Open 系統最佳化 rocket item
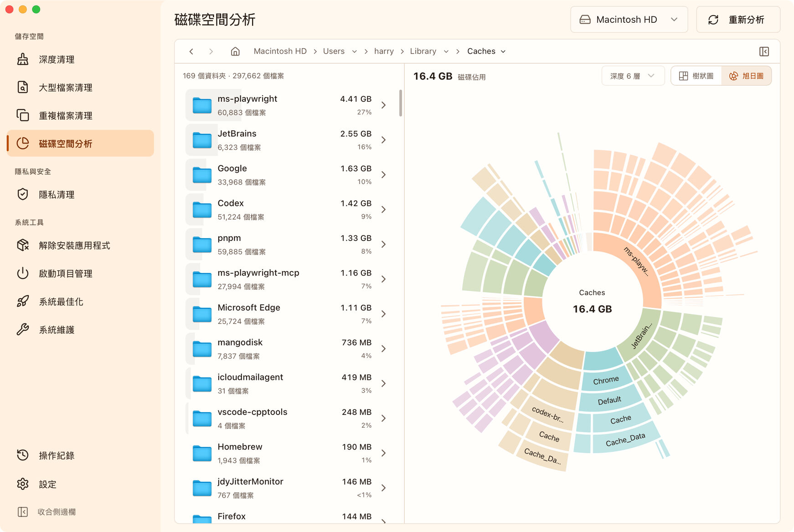 click(x=80, y=302)
